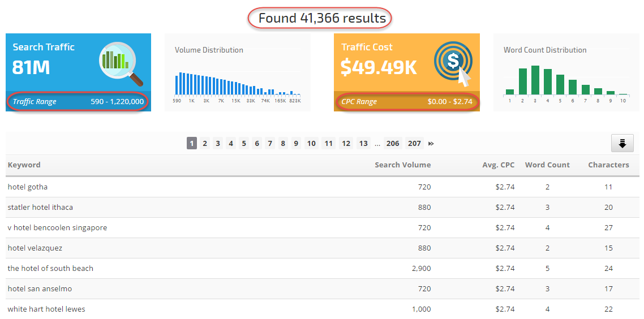Screen dimensions: 644x319
Task: Click the Search Traffic magnifier chart icon
Action: tap(121, 62)
